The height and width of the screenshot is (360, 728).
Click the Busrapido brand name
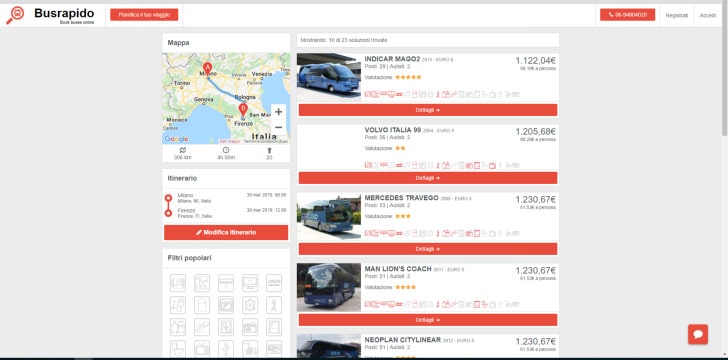[64, 13]
